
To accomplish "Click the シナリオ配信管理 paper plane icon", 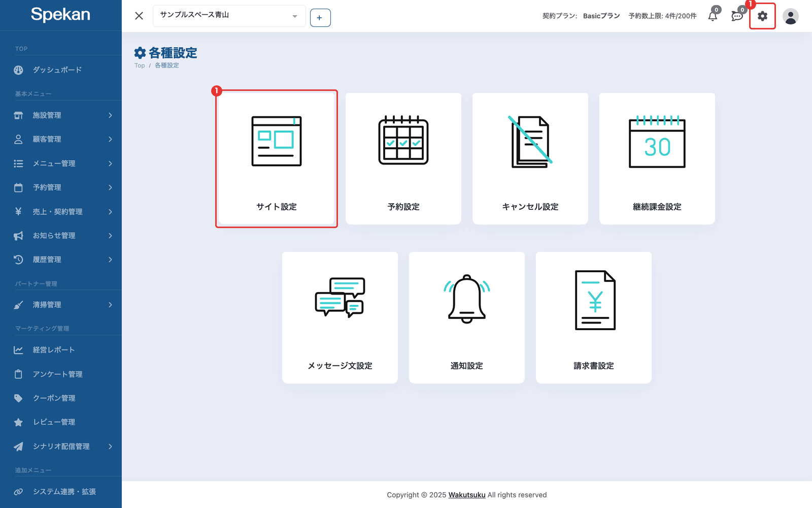I will (x=18, y=447).
